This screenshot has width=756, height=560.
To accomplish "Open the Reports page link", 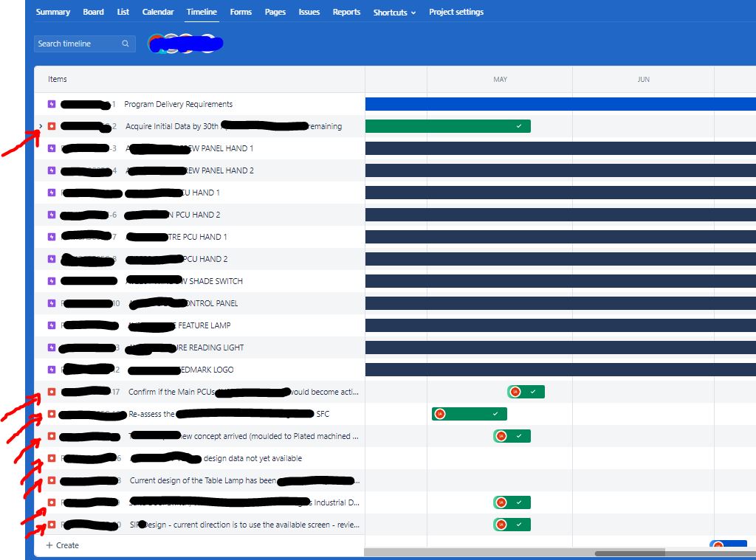I will click(x=346, y=12).
